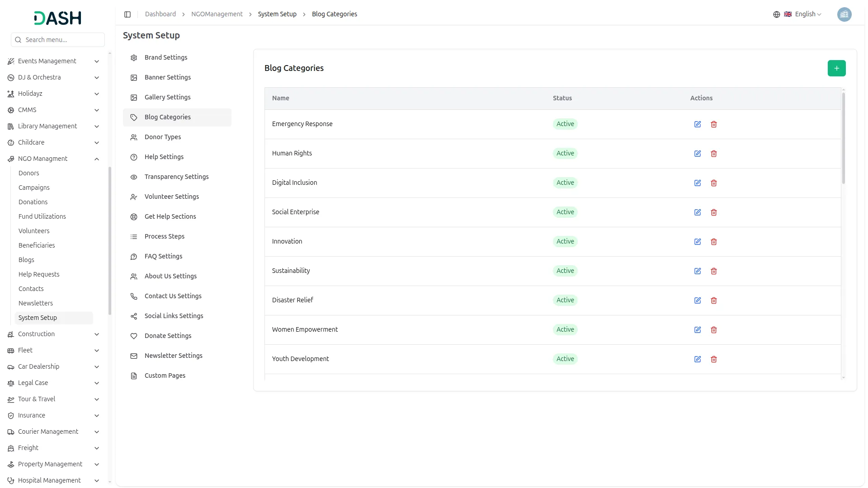Click the green add category plus button

[x=836, y=68]
